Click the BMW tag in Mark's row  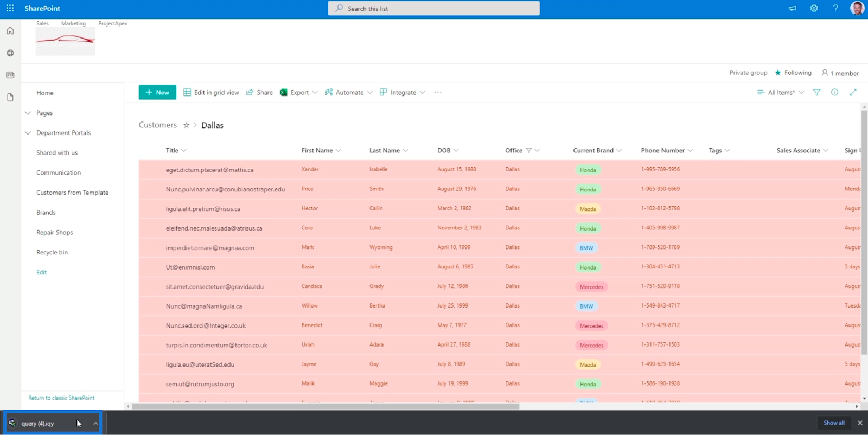pos(586,248)
